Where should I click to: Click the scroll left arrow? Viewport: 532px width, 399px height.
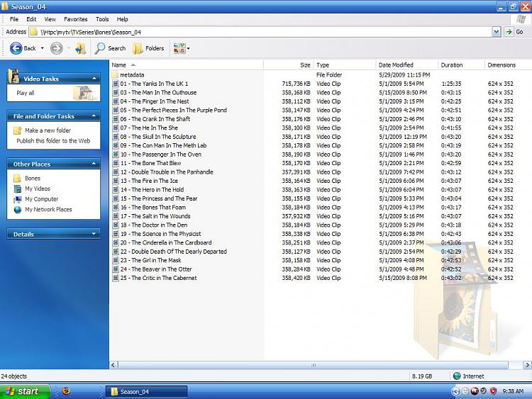113,365
